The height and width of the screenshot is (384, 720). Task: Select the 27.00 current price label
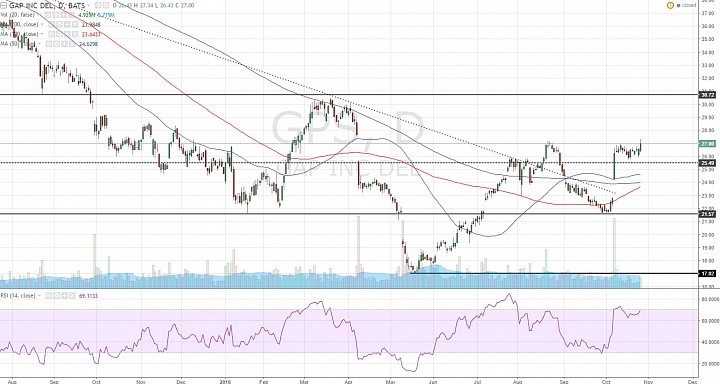[708, 144]
